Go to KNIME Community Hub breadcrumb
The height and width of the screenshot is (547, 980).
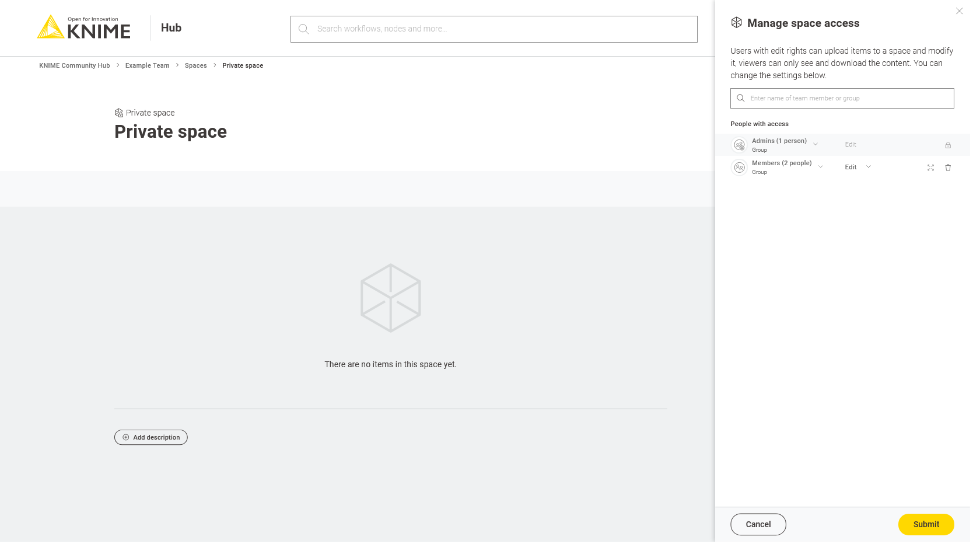(74, 65)
